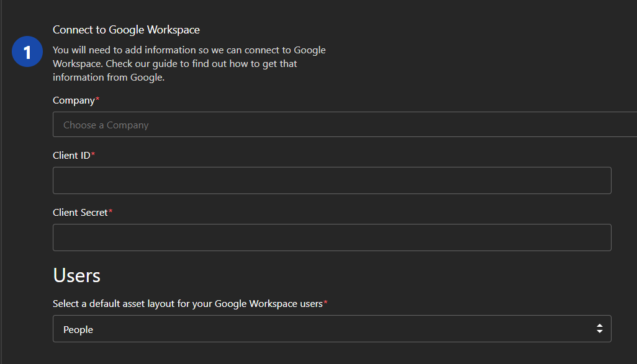Click inside the Client ID field
This screenshot has height=364, width=637.
point(332,180)
